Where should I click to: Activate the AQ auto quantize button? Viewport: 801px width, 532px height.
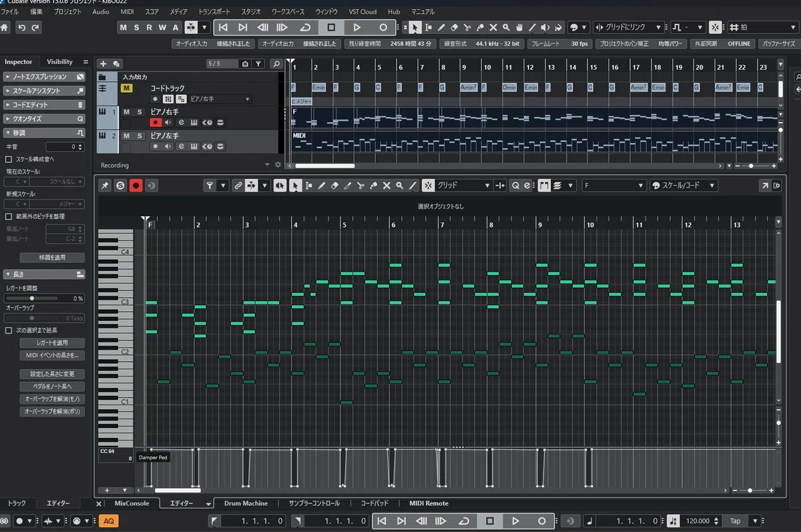108,521
